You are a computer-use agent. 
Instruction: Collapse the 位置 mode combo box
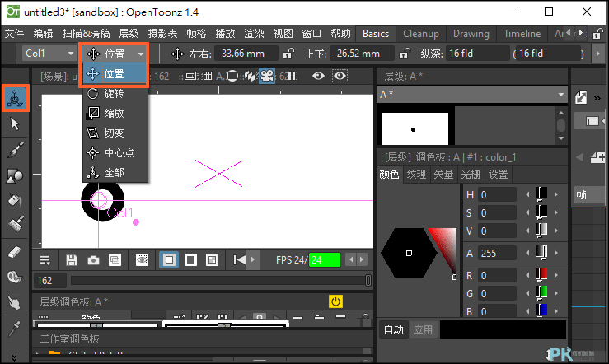115,54
